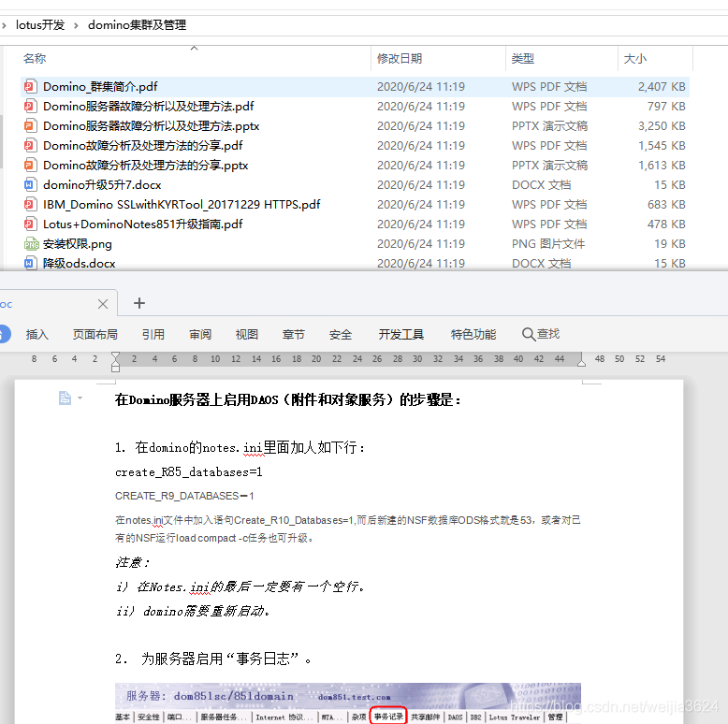Viewport: 728px width, 724px height.
Task: Open the 视图 ribbon tab
Action: [246, 334]
